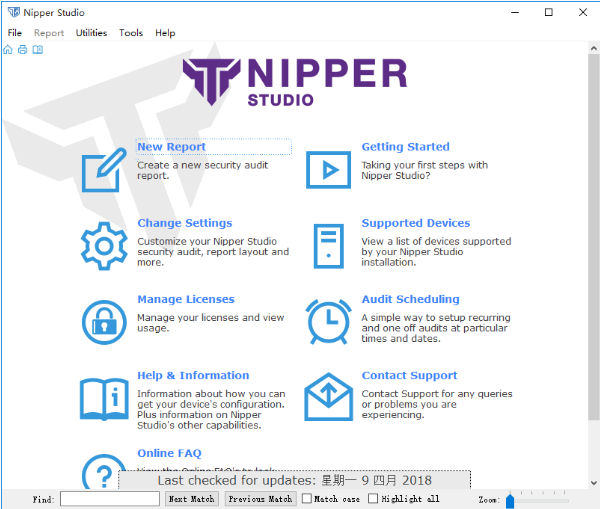This screenshot has width=600, height=509.
Task: Click inside the Find text field
Action: pos(109,499)
